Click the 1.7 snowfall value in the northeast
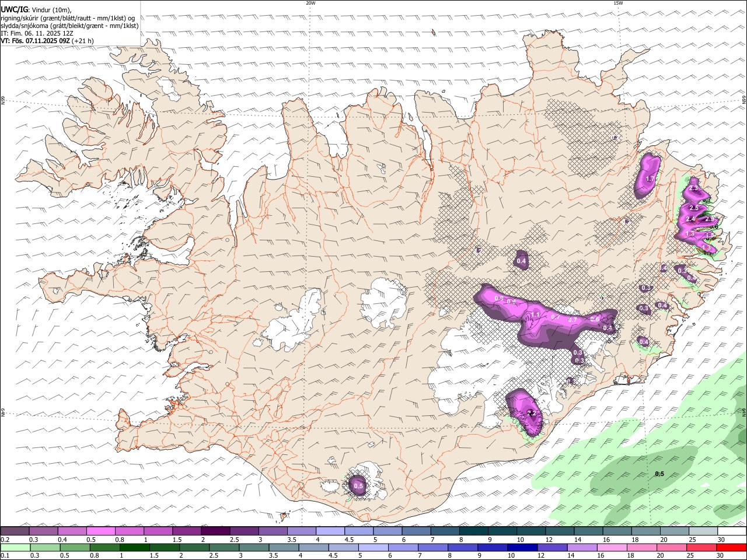Screen dimensions: 747x560 pos(651,178)
